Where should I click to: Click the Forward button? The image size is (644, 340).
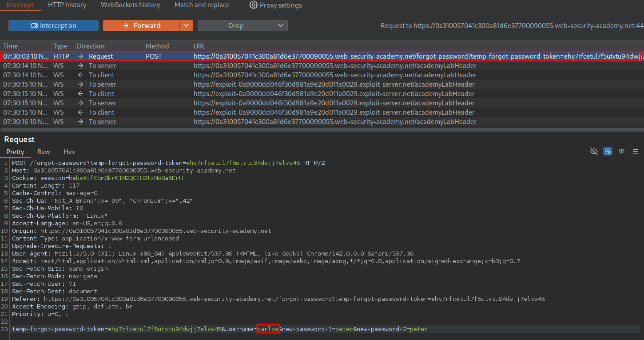[141, 26]
